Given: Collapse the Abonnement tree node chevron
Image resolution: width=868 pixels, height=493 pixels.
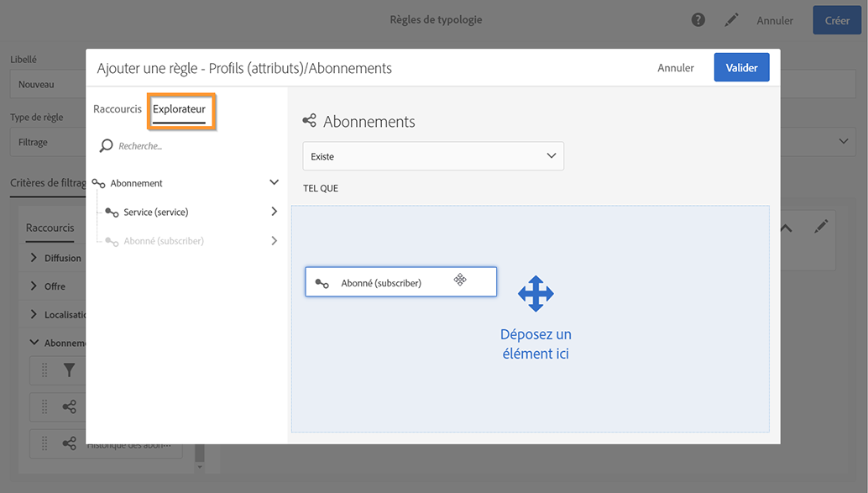Looking at the screenshot, I should pyautogui.click(x=274, y=182).
